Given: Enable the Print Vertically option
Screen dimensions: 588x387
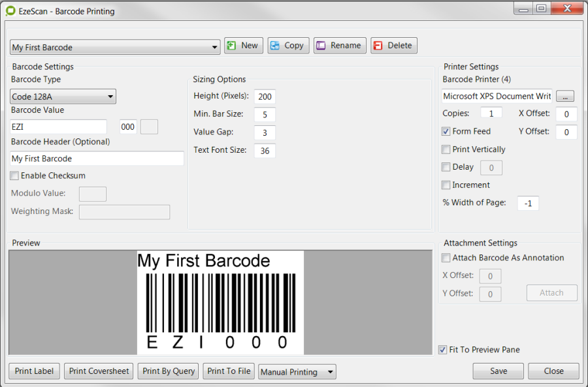Looking at the screenshot, I should pyautogui.click(x=446, y=149).
